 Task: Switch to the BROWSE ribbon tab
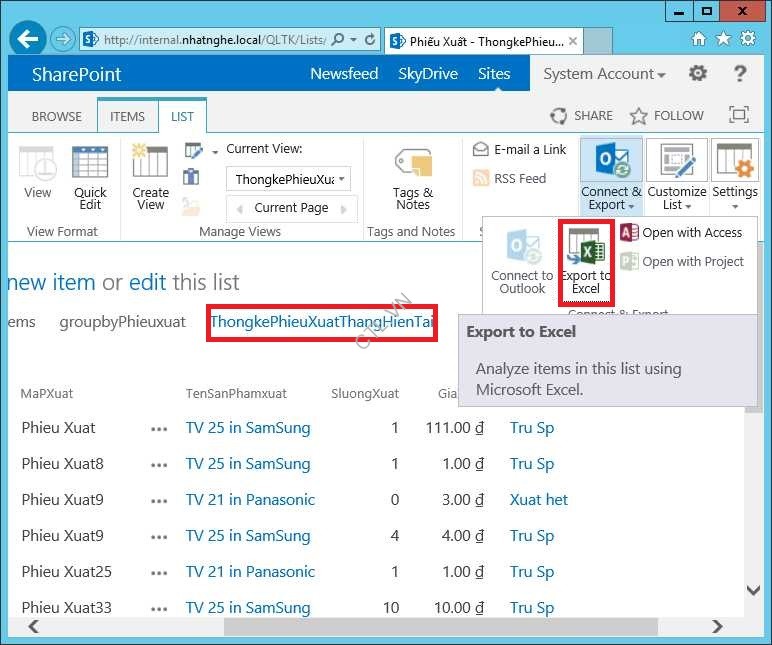tap(57, 116)
